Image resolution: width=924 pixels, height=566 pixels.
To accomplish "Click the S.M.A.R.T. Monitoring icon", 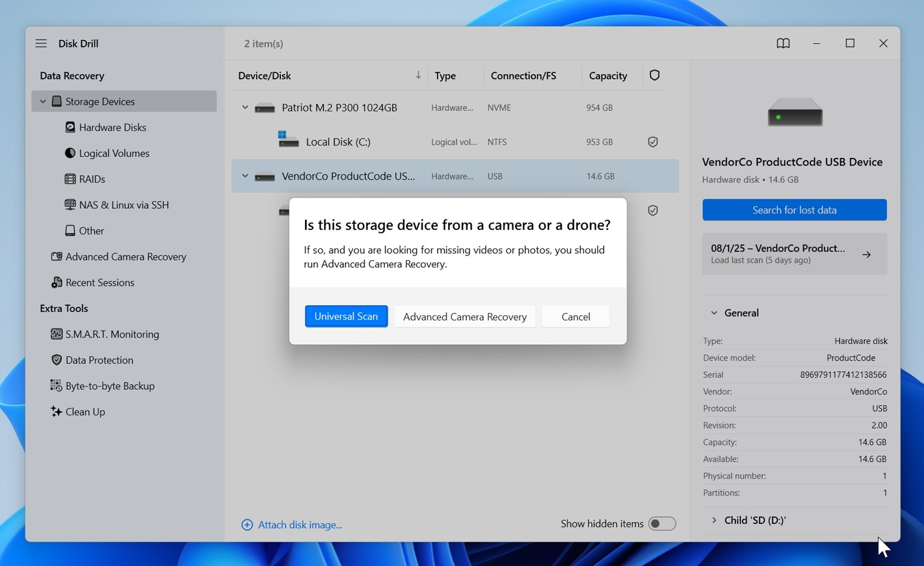I will pos(56,334).
